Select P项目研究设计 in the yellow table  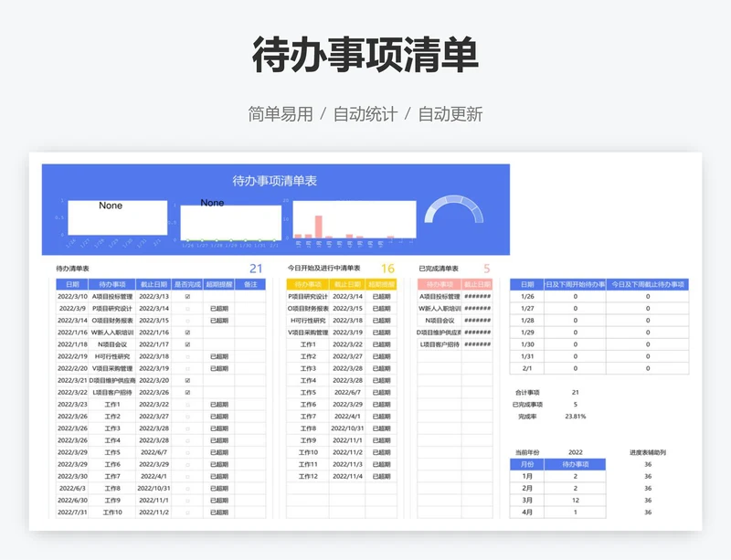point(308,297)
